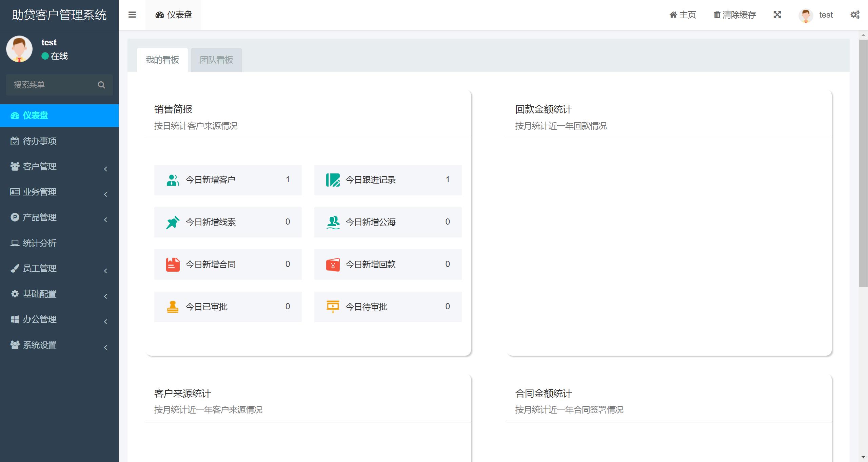Click the 今日已审批 stamp icon

pyautogui.click(x=173, y=307)
